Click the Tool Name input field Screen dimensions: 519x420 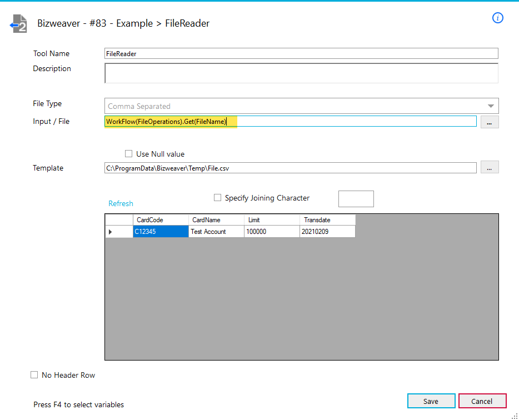pyautogui.click(x=301, y=54)
